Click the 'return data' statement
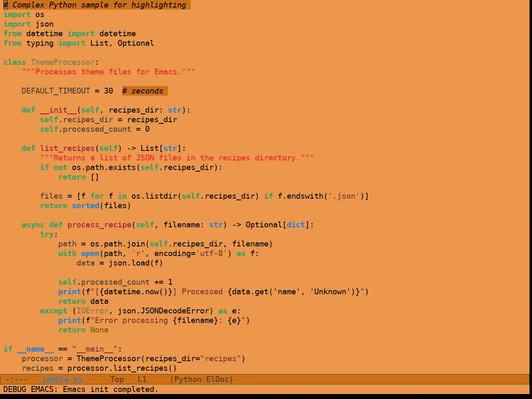This screenshot has height=399, width=532. click(83, 301)
